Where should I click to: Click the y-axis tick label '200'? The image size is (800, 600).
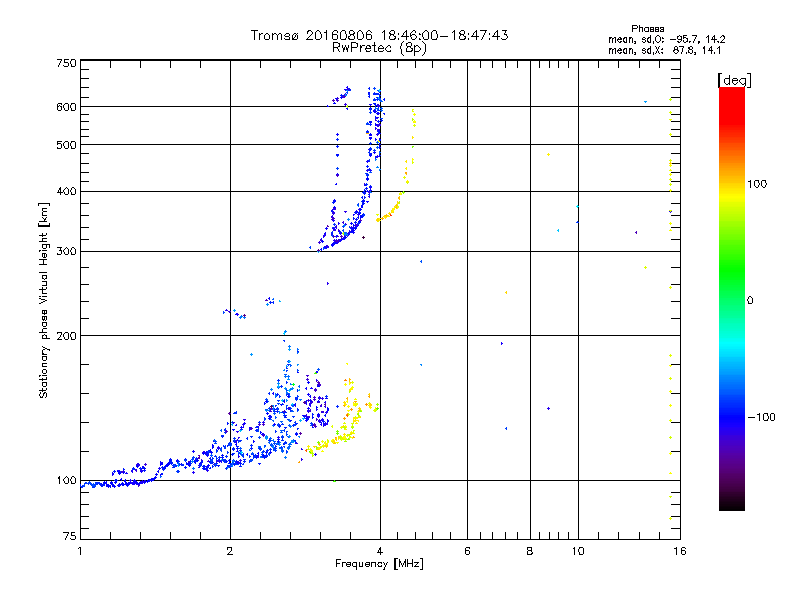pos(66,336)
